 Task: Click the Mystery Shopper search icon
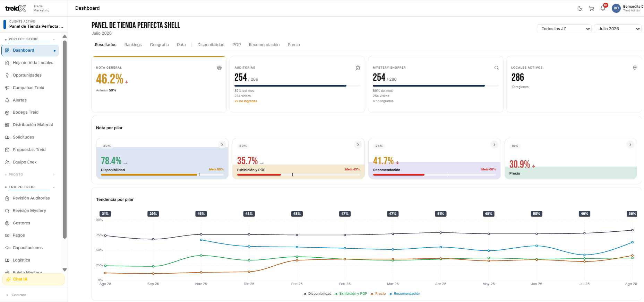pyautogui.click(x=496, y=68)
